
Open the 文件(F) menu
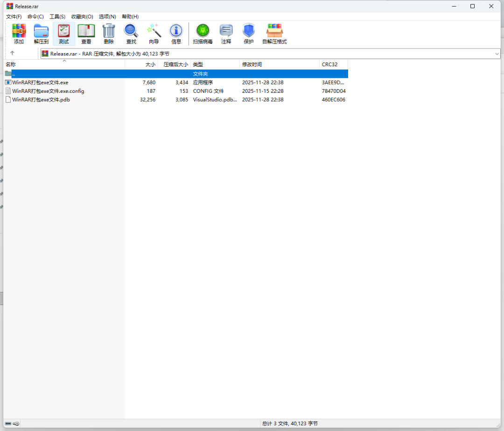(x=14, y=16)
